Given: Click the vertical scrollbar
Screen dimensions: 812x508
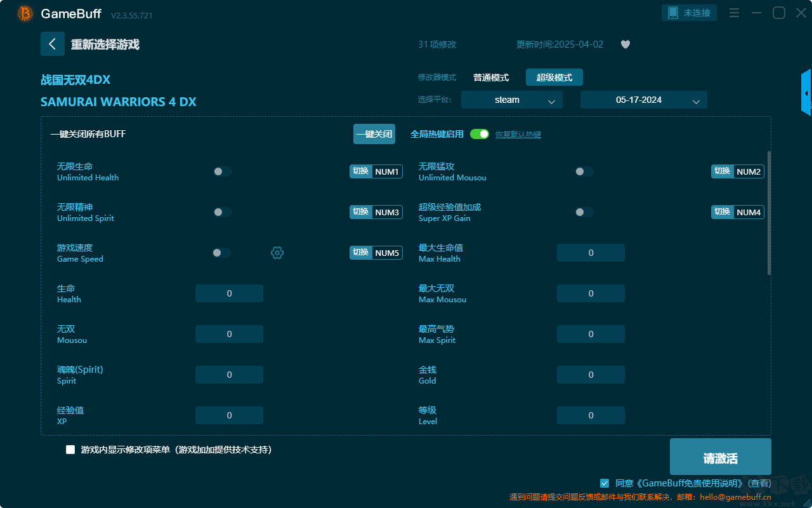Looking at the screenshot, I should (x=769, y=213).
